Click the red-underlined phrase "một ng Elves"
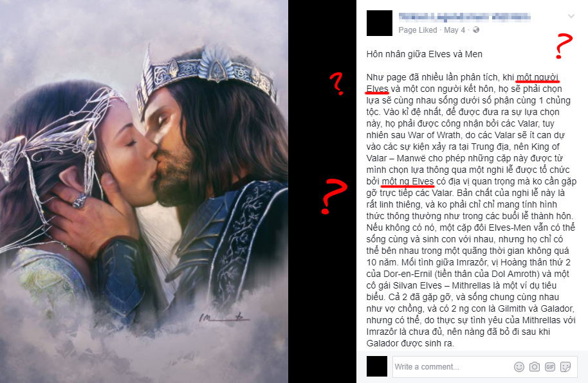 click(x=408, y=181)
